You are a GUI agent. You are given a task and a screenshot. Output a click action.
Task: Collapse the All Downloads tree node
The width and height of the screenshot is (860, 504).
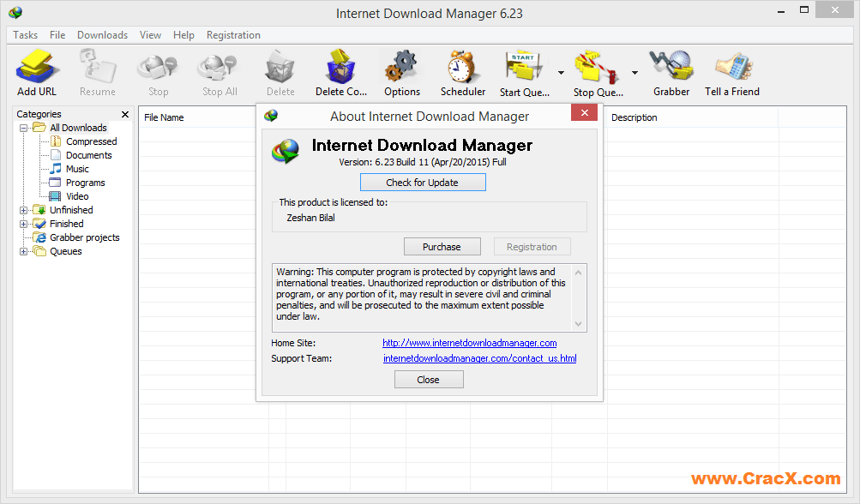[24, 128]
